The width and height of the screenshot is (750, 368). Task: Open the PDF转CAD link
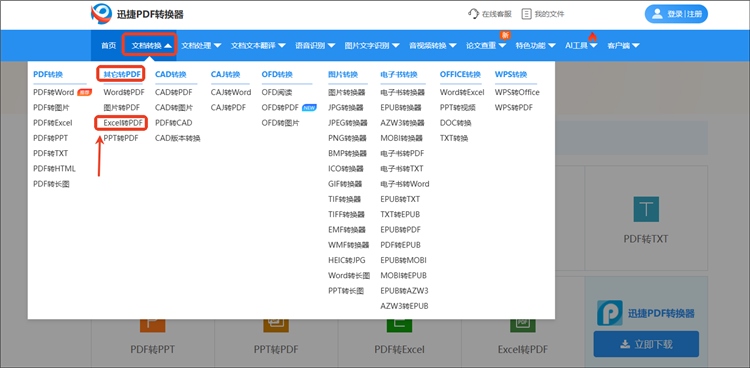[x=174, y=123]
